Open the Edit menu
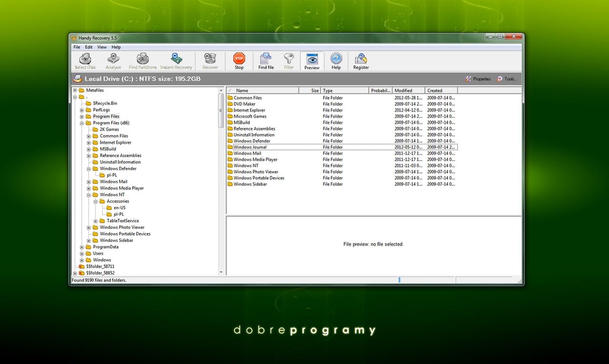This screenshot has height=364, width=609. (x=89, y=47)
